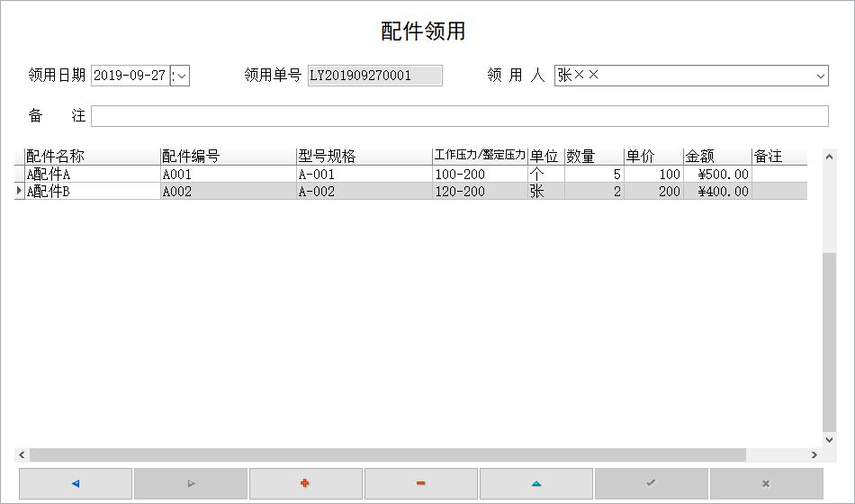Open the 领用日期 date picker dropdown

[x=182, y=76]
